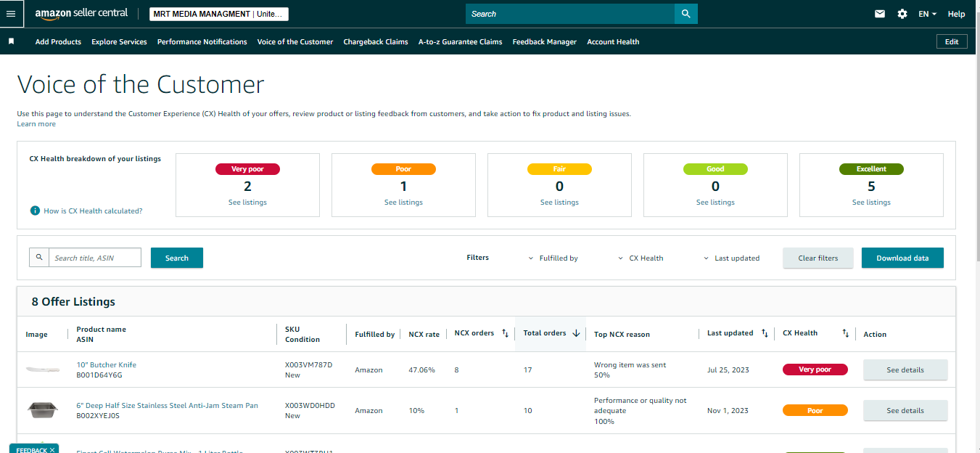This screenshot has width=980, height=453.
Task: Click the Learn more link
Action: click(x=36, y=124)
